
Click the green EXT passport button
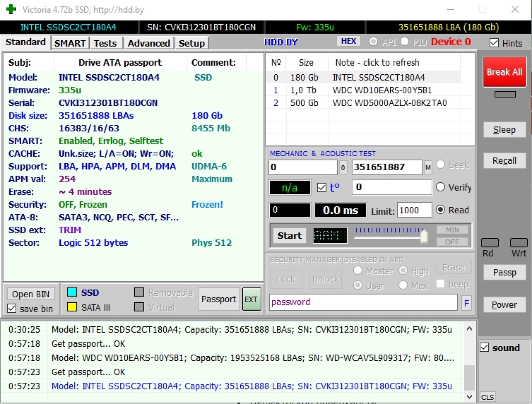[252, 299]
